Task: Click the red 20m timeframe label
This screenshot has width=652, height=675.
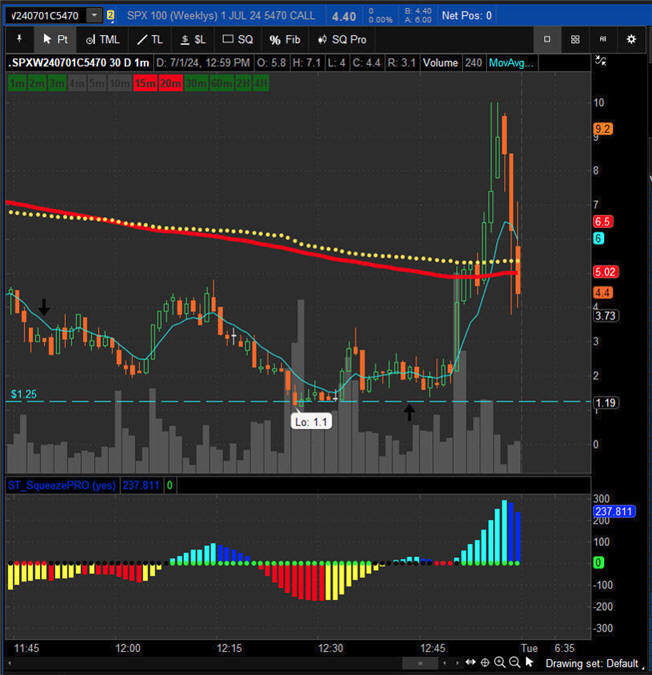Action: tap(170, 84)
